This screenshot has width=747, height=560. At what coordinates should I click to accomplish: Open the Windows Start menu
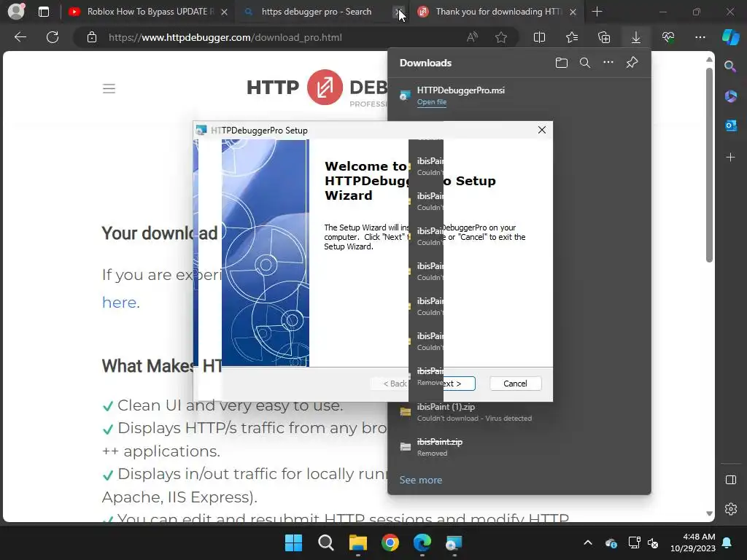click(x=293, y=542)
